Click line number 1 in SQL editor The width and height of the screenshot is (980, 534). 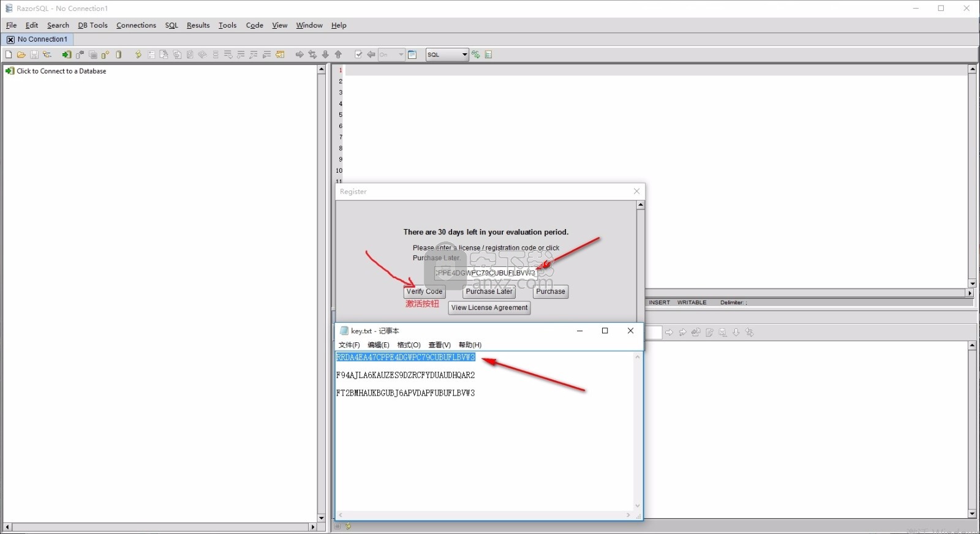(341, 70)
